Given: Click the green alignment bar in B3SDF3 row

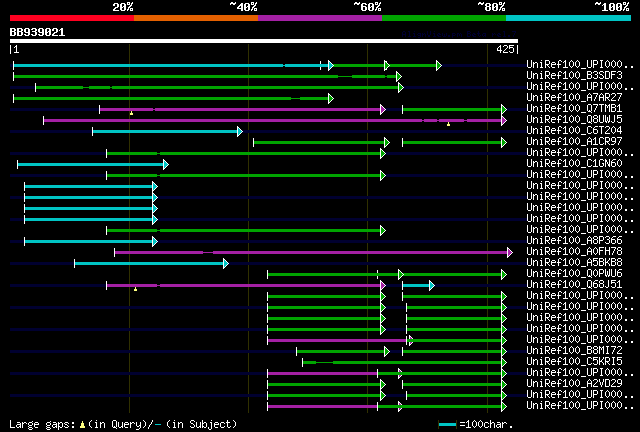Looking at the screenshot, I should click(x=207, y=76).
